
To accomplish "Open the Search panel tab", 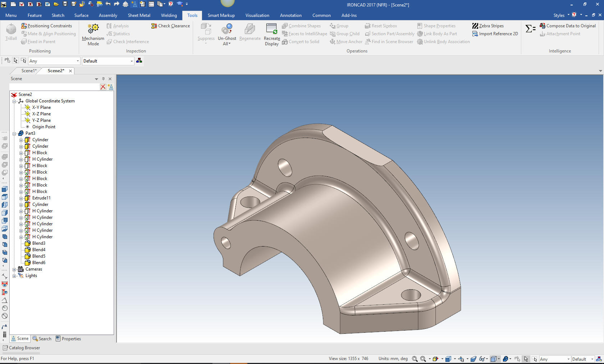I will [x=42, y=339].
